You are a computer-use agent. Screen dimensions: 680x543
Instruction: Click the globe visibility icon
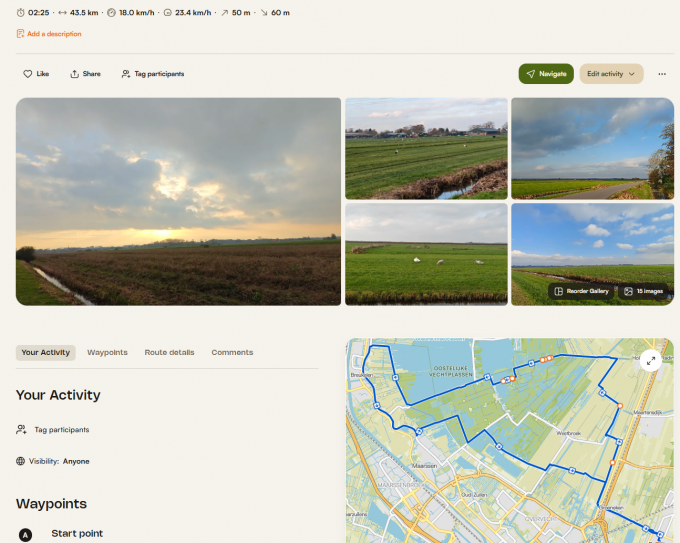pos(21,461)
